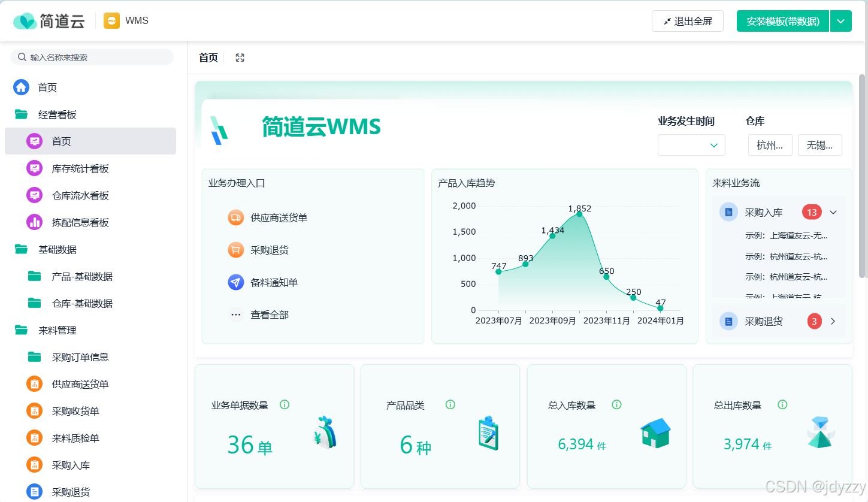Click the 退出全屏 button
Image resolution: width=868 pixels, height=502 pixels.
tap(688, 21)
